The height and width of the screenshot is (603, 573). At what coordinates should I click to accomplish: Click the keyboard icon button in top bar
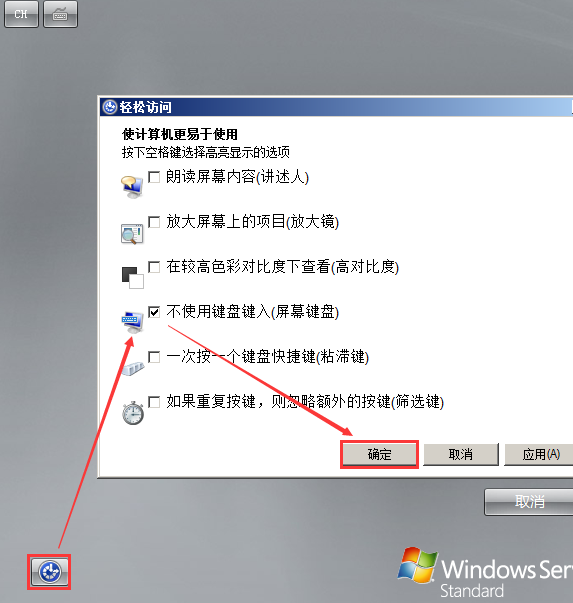(x=60, y=14)
